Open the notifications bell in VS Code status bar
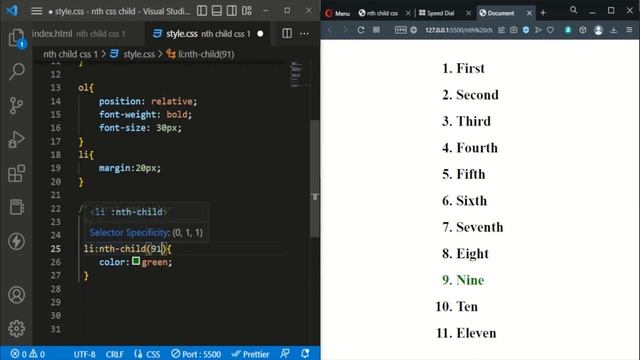Screen dimensions: 640x360 coord(305,353)
